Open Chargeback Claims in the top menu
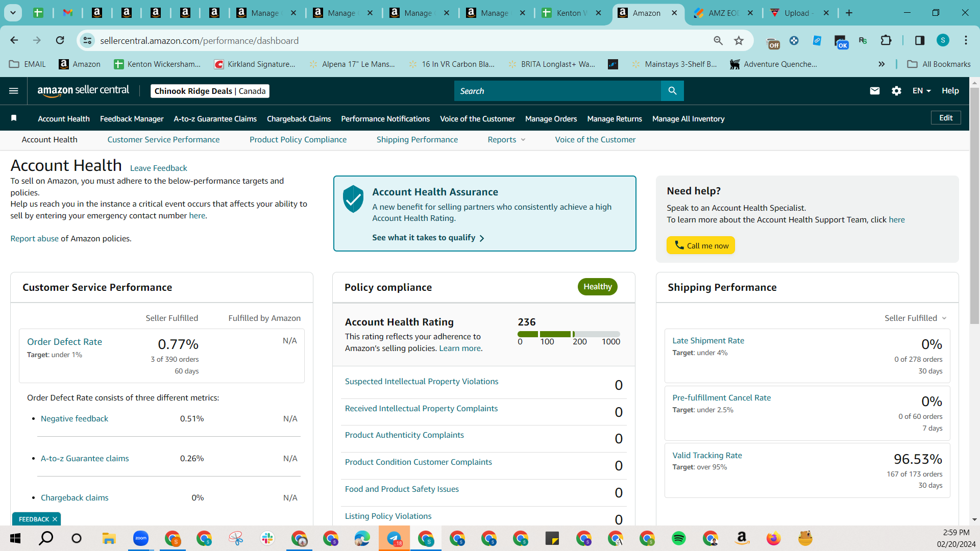The image size is (980, 551). [x=299, y=119]
